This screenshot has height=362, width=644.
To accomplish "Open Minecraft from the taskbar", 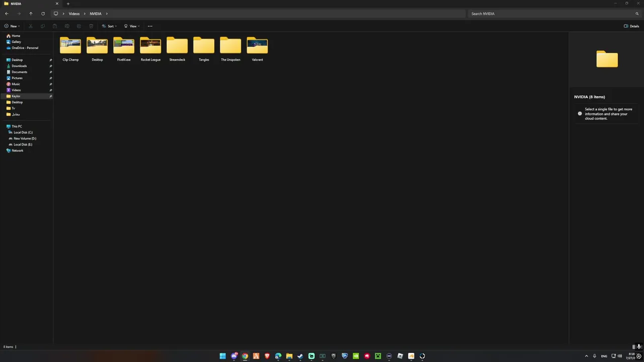I will 378,356.
